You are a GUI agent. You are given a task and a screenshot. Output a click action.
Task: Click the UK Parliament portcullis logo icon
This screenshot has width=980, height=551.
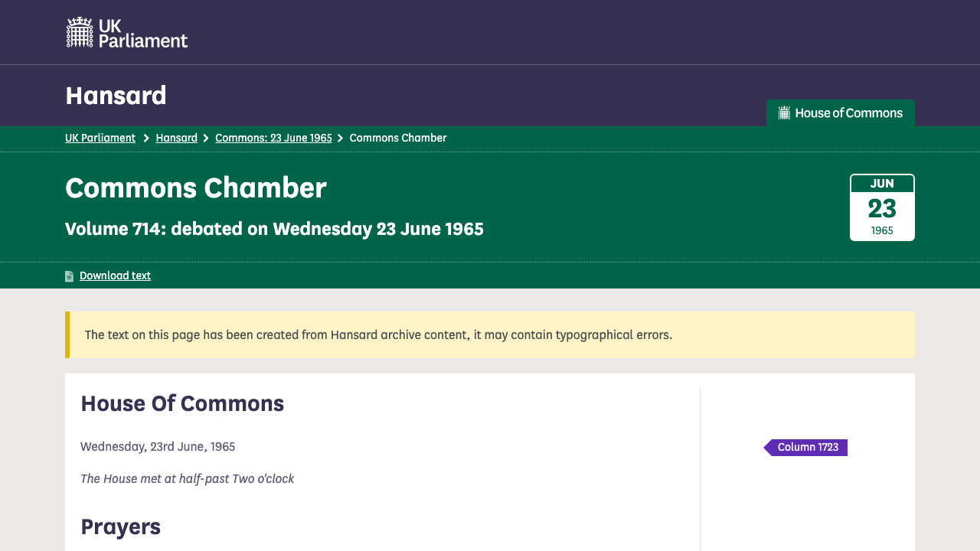[x=80, y=32]
